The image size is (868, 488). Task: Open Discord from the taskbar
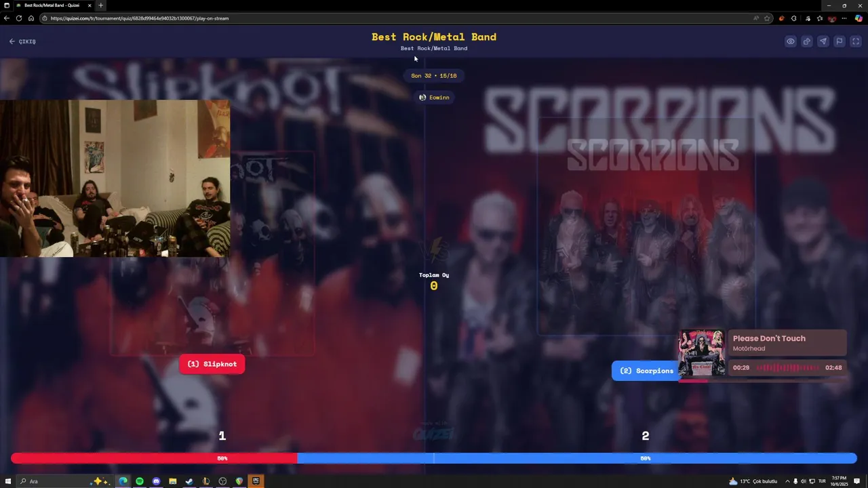156,481
